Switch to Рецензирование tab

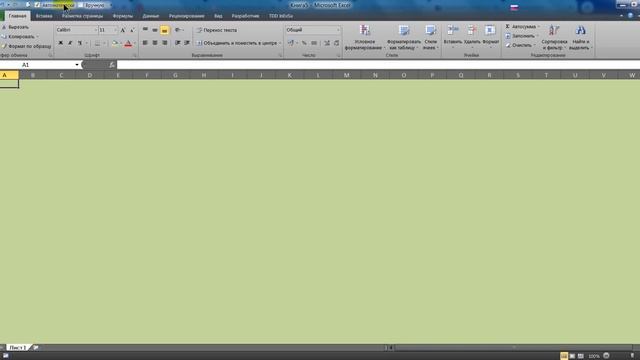click(x=187, y=16)
